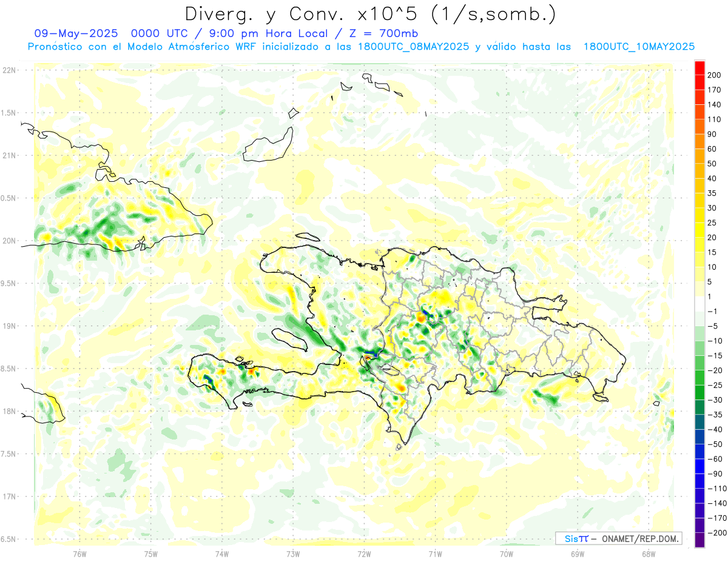This screenshot has height=562, width=728.
Task: Click the "SisTT – ONAMET/REP.DOM." credit box
Action: tap(618, 538)
